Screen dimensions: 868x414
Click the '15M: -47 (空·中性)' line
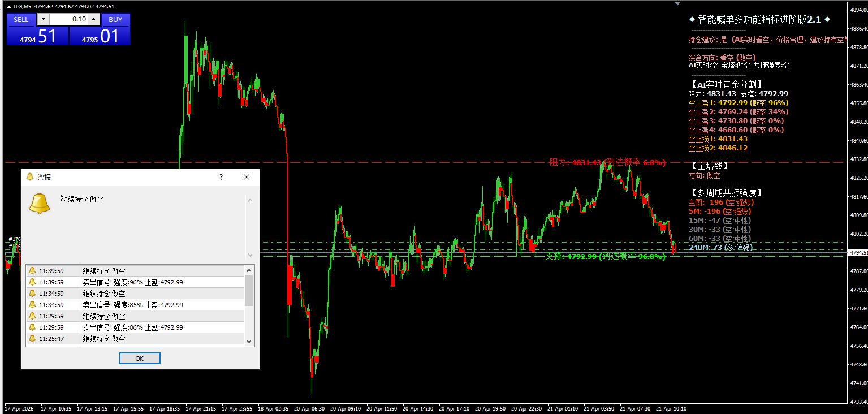720,220
